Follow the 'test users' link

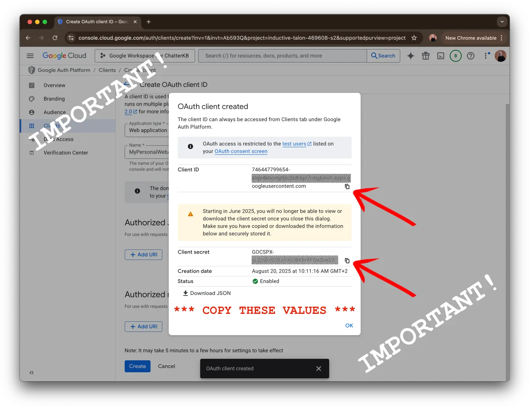coord(297,144)
